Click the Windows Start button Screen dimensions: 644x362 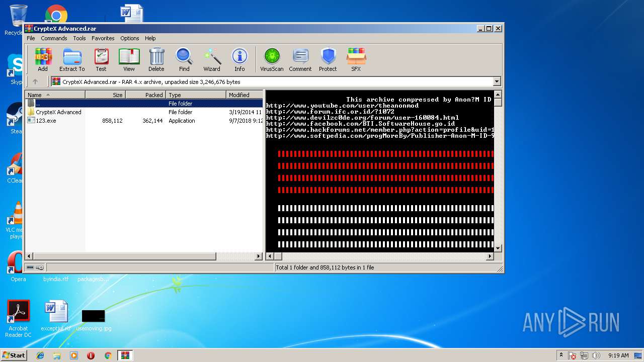coord(14,355)
